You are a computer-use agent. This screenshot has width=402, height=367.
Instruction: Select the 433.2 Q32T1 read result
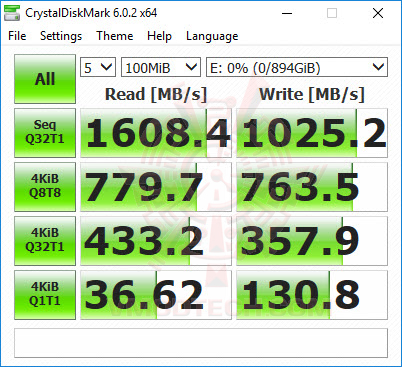tap(156, 241)
